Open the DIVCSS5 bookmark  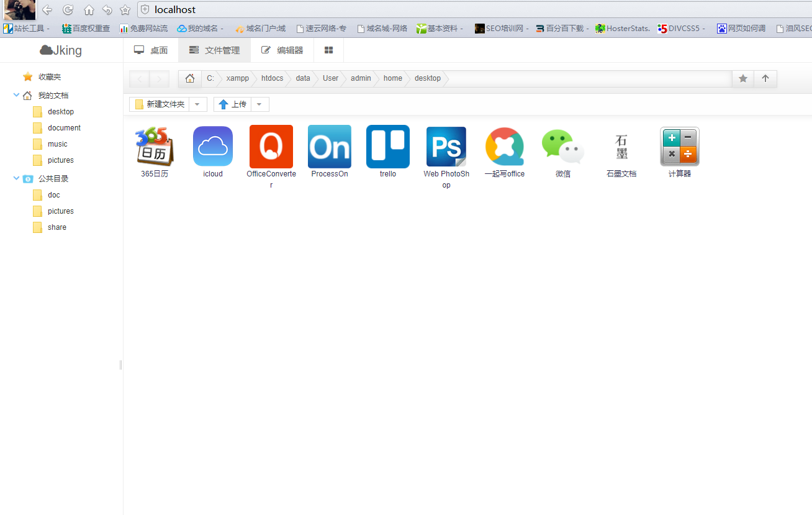[682, 29]
